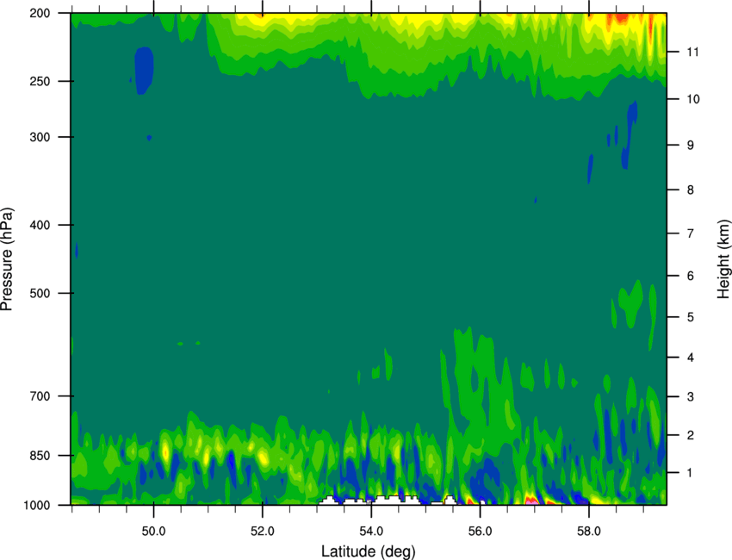Click the 58.0 latitude tick label
732x560 pixels.
pyautogui.click(x=589, y=532)
